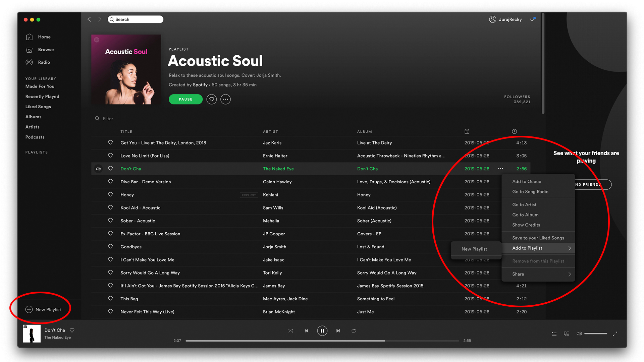Toggle shuffle in the playback bar

pyautogui.click(x=290, y=331)
